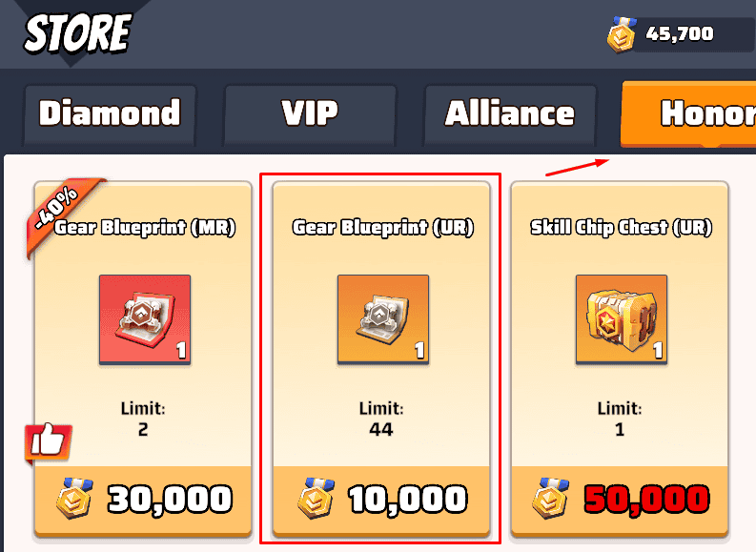Viewport: 756px width, 552px height.
Task: Click the red thumbs-up recommended badge
Action: (x=49, y=442)
